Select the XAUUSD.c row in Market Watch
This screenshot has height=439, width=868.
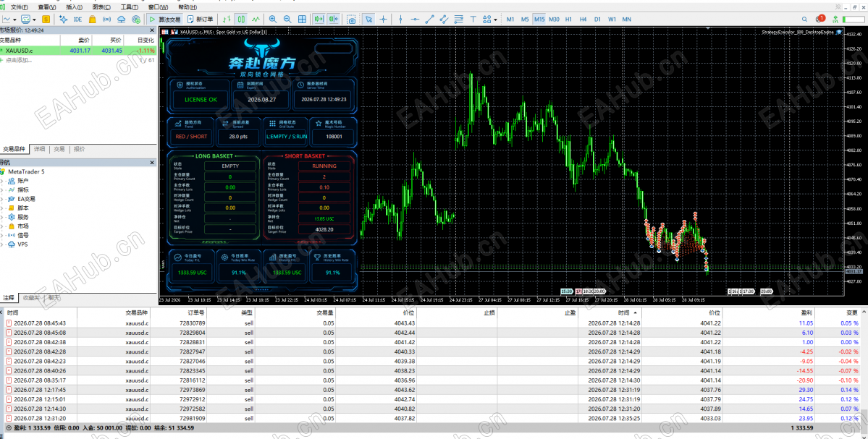click(78, 51)
